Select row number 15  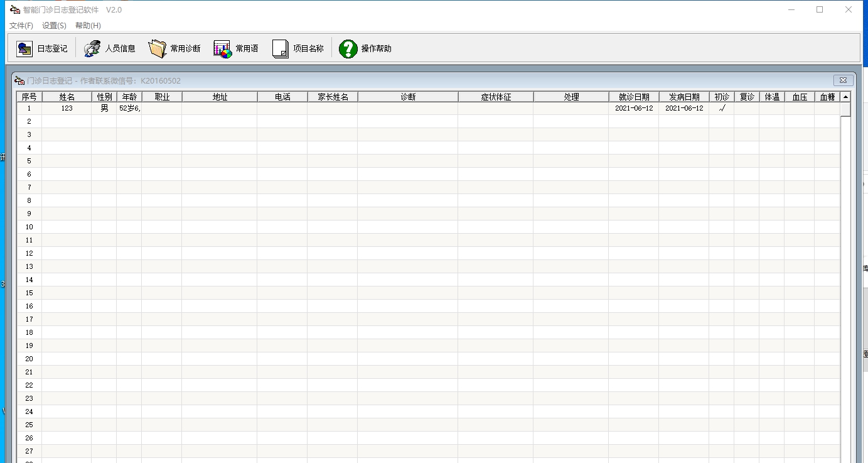click(x=29, y=293)
